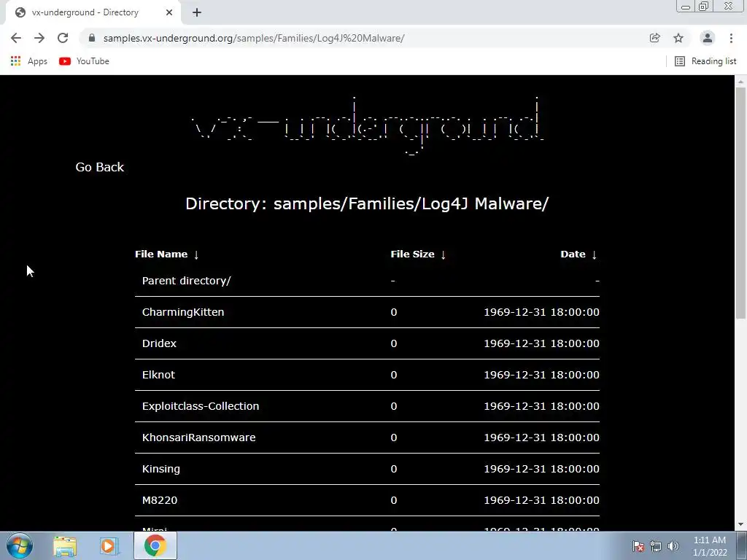Image resolution: width=747 pixels, height=560 pixels.
Task: Share this page icon in address bar
Action: pyautogui.click(x=654, y=38)
